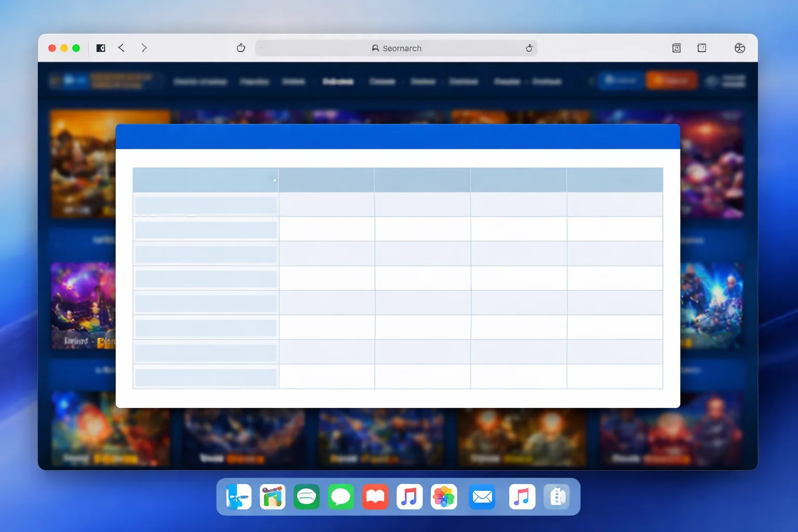This screenshot has width=798, height=532.
Task: Click the blue button in site header
Action: pos(620,81)
